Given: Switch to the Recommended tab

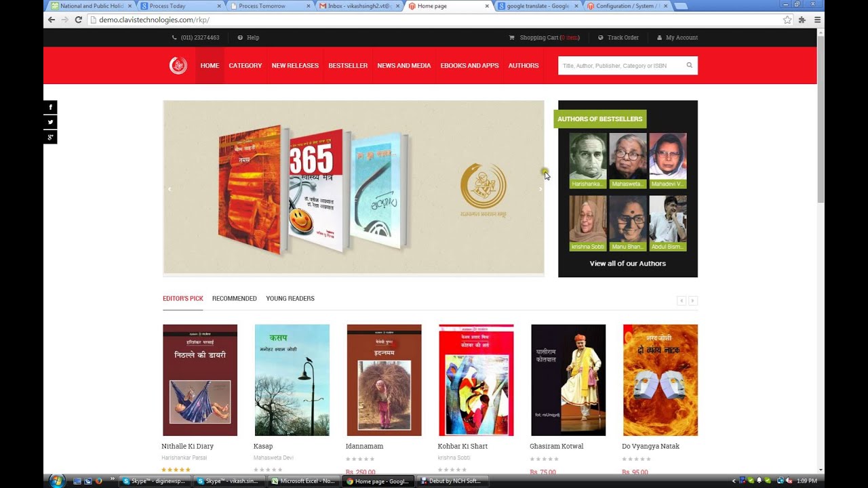Looking at the screenshot, I should (x=235, y=298).
